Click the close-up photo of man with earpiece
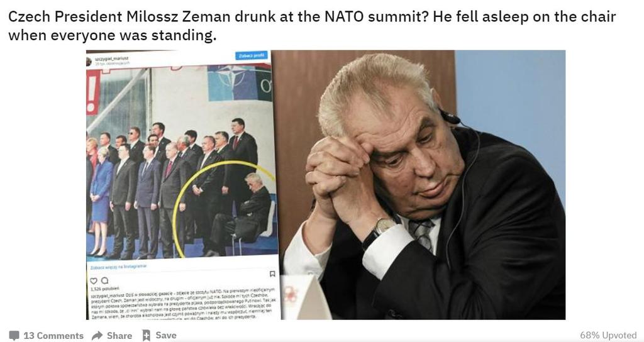 [423, 185]
